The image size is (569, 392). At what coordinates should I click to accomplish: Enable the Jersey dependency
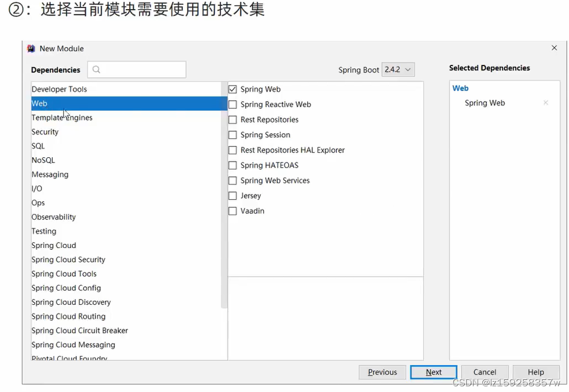point(233,195)
